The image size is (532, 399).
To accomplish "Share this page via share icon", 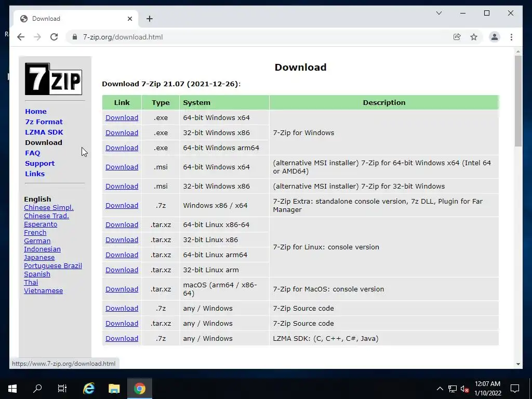I will click(x=457, y=37).
